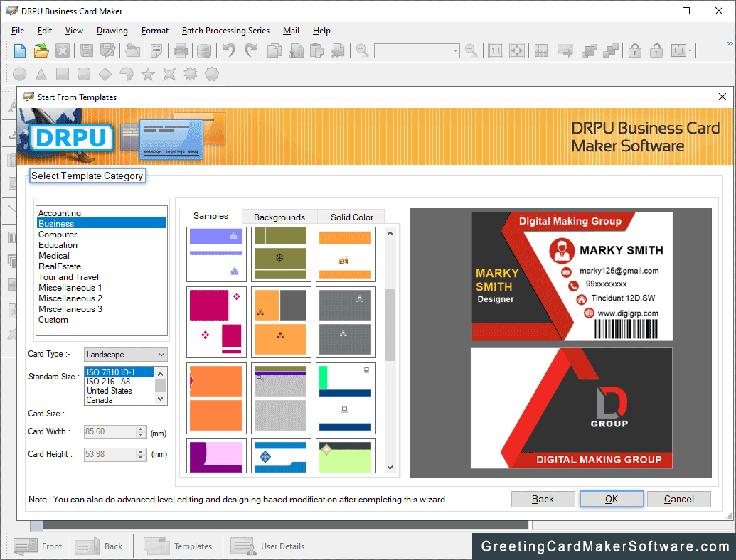Click the OK button
736x560 pixels.
point(611,499)
